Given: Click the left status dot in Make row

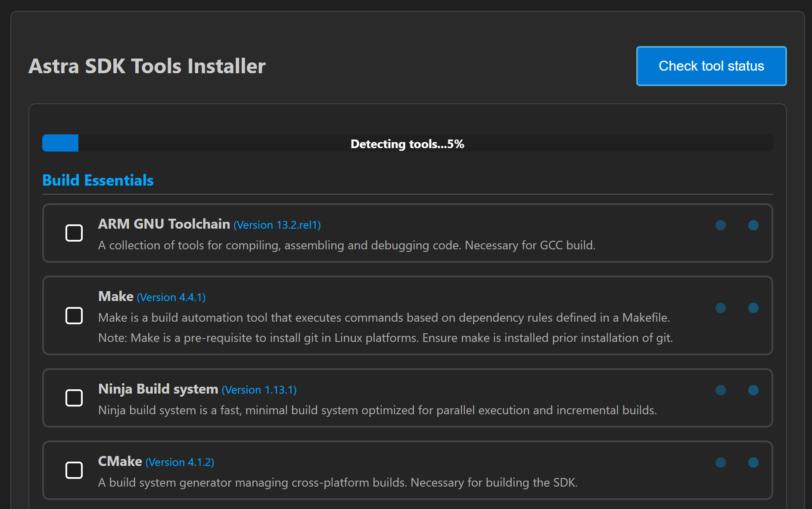Looking at the screenshot, I should [720, 308].
